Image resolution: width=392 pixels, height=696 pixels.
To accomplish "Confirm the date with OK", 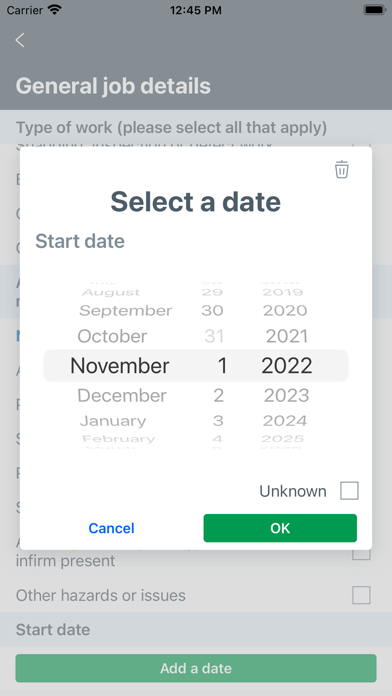I will pyautogui.click(x=280, y=528).
